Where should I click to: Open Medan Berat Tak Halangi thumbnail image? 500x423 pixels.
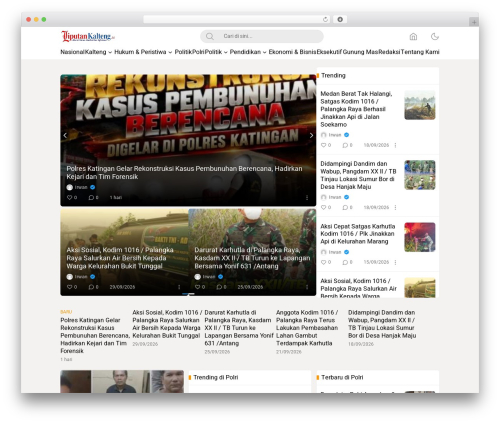(x=420, y=105)
